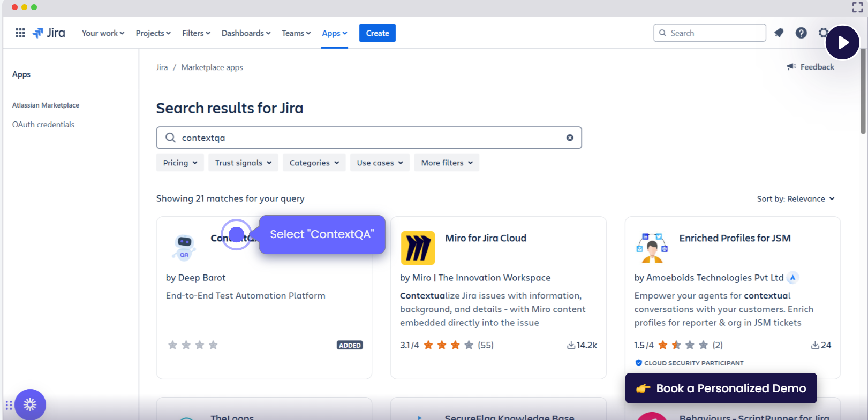Click the Enriched Profiles for JSM icon
The image size is (868, 420).
pyautogui.click(x=652, y=248)
